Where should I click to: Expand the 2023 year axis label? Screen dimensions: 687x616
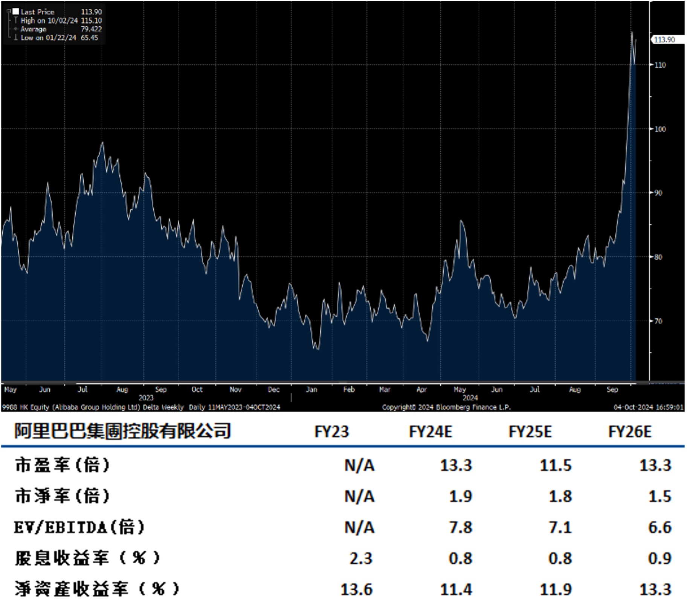click(146, 398)
